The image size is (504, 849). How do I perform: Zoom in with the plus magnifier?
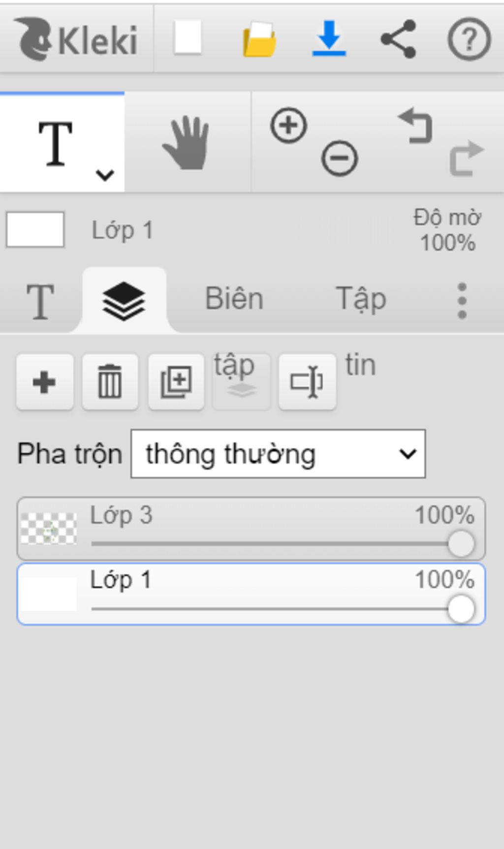pos(289,126)
